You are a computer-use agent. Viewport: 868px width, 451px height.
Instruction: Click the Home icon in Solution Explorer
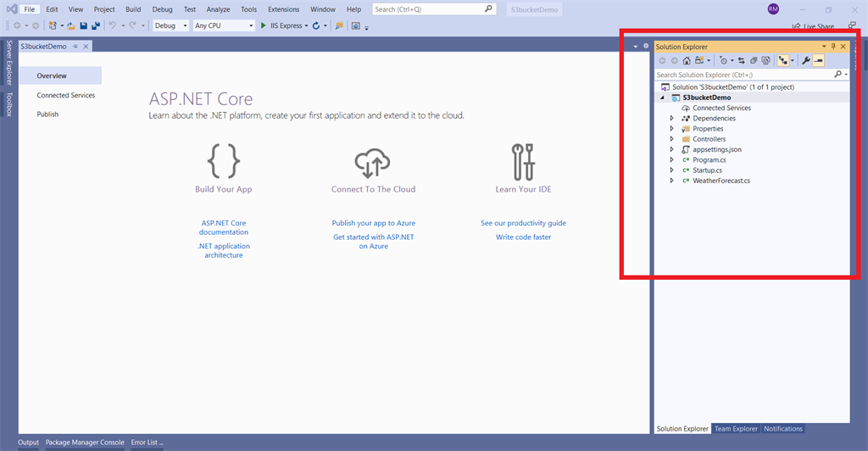point(687,60)
